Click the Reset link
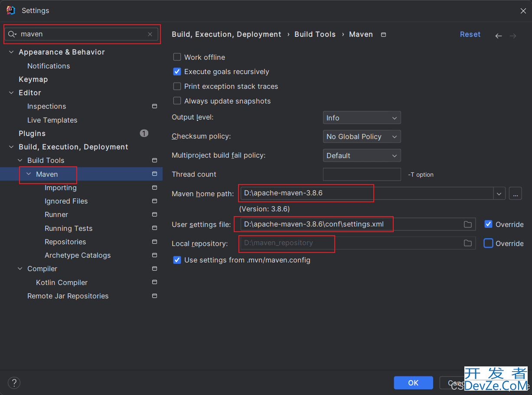 [470, 34]
